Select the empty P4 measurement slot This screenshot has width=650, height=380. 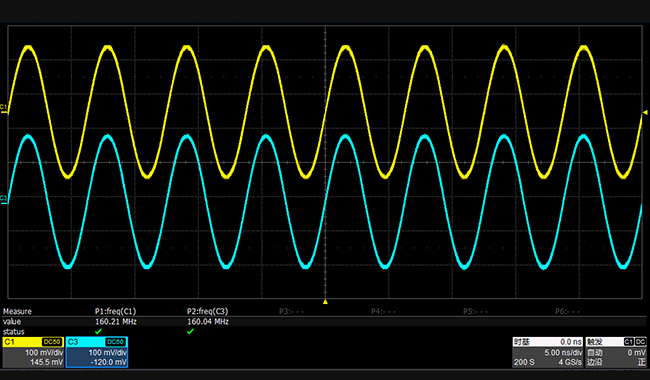(x=383, y=311)
